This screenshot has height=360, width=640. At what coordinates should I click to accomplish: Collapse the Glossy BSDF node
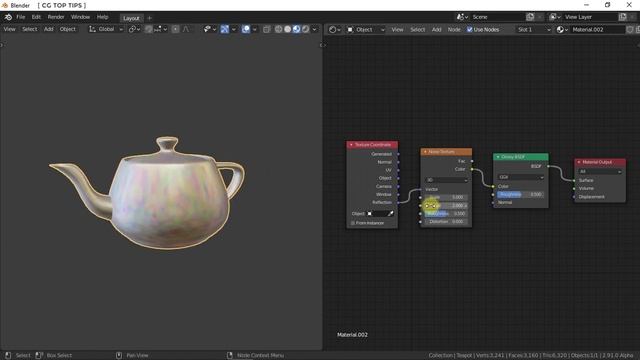498,157
